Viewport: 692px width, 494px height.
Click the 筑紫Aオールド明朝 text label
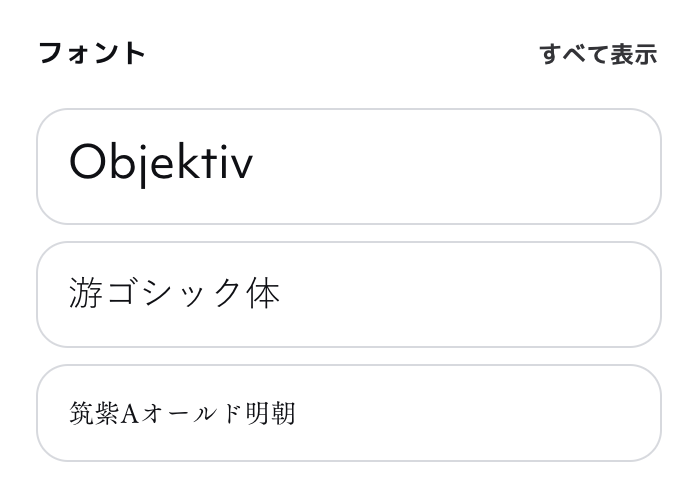click(x=182, y=412)
